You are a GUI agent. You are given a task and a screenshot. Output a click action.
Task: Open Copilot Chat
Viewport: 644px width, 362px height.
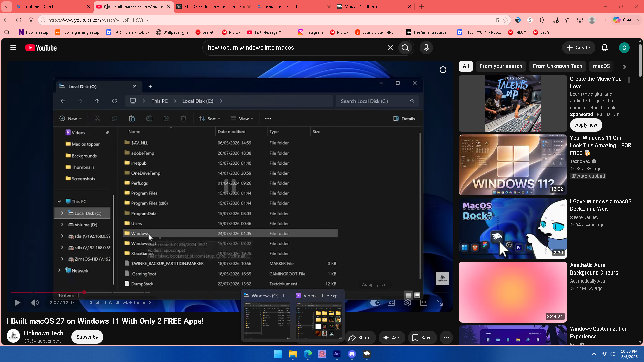623,20
